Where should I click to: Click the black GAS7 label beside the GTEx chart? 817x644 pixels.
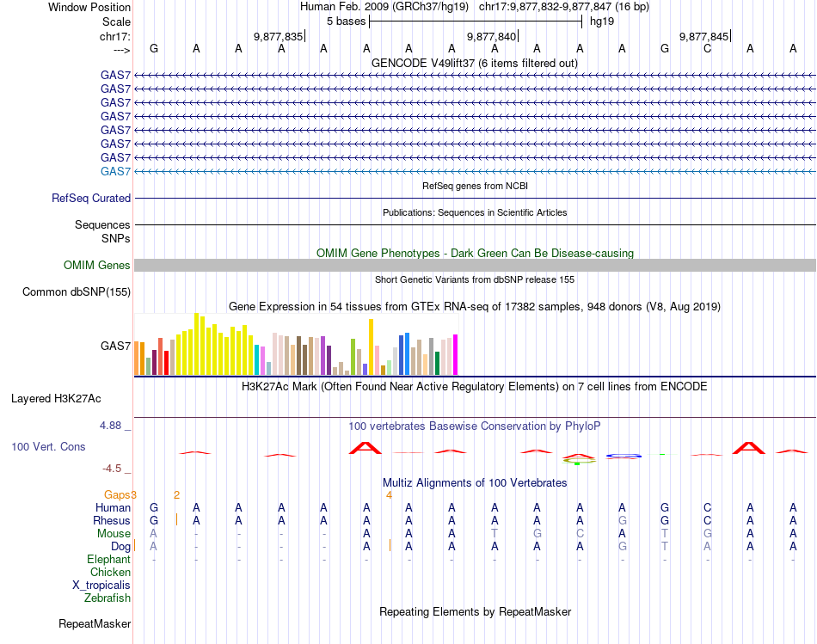pos(116,346)
